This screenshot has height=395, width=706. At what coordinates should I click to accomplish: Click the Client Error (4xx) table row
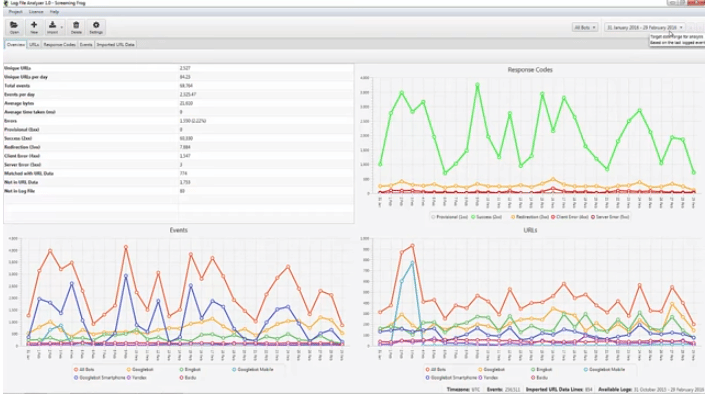[x=179, y=156]
